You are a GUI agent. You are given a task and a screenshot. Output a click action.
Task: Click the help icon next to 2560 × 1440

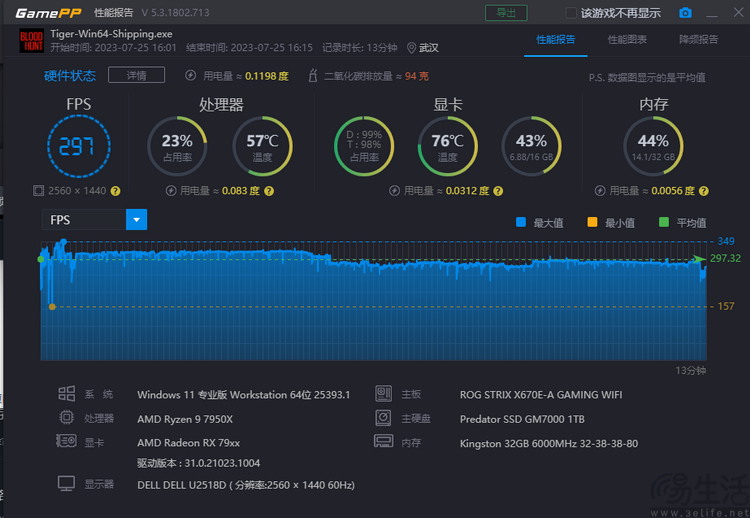(x=115, y=191)
